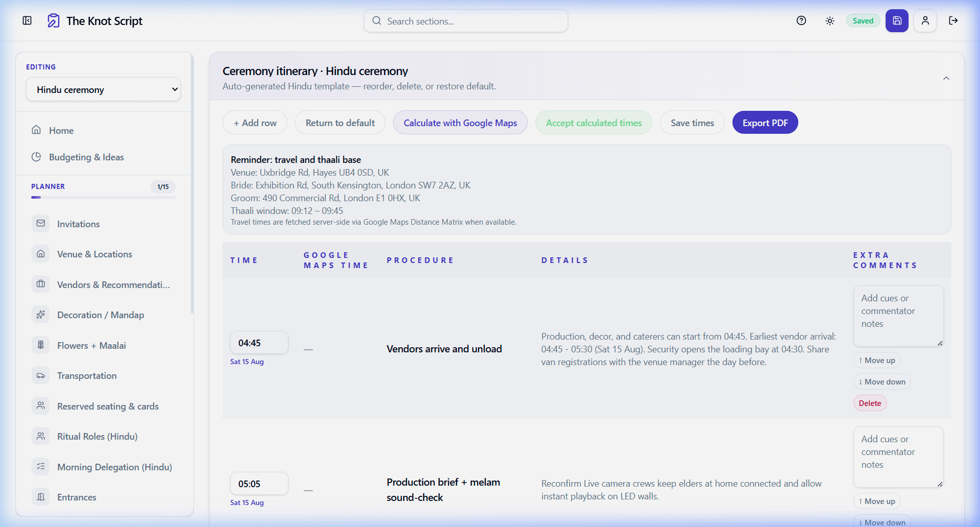The width and height of the screenshot is (980, 527).
Task: Click Accept calculated times
Action: point(594,123)
